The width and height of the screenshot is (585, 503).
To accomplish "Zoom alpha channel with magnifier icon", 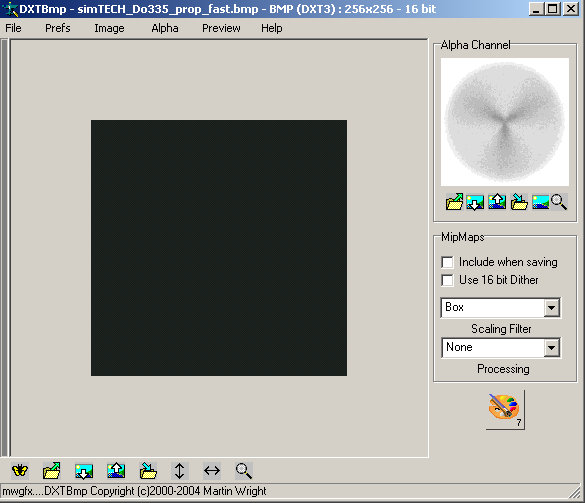I will [x=559, y=202].
